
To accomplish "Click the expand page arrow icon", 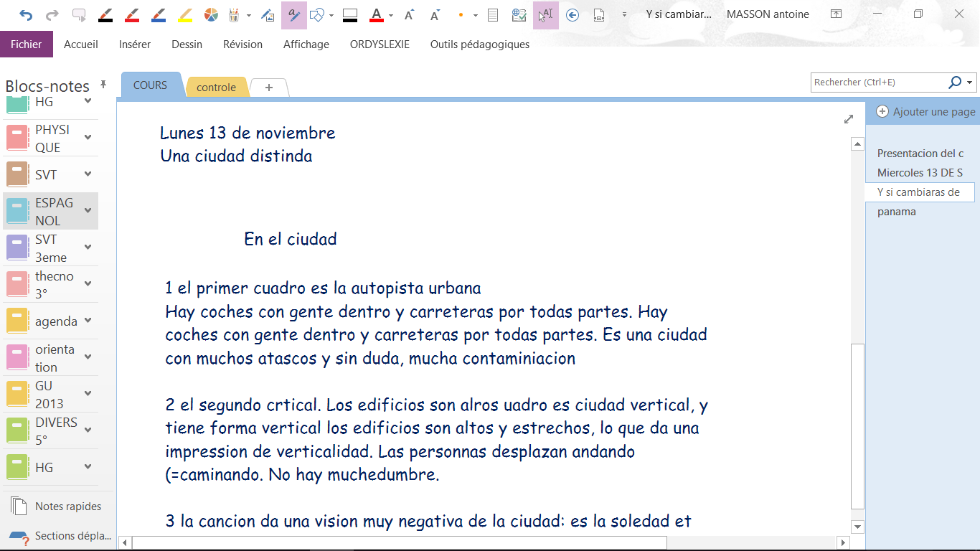I will pyautogui.click(x=849, y=119).
